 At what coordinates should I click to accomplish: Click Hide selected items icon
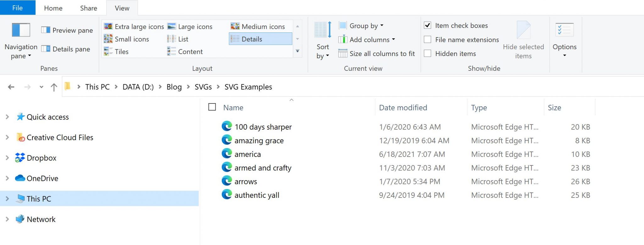[x=524, y=30]
